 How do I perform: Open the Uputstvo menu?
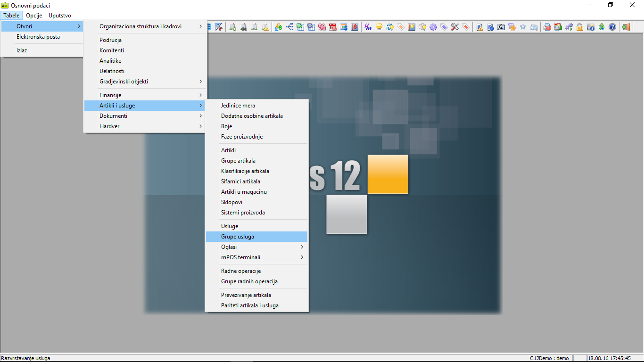60,16
